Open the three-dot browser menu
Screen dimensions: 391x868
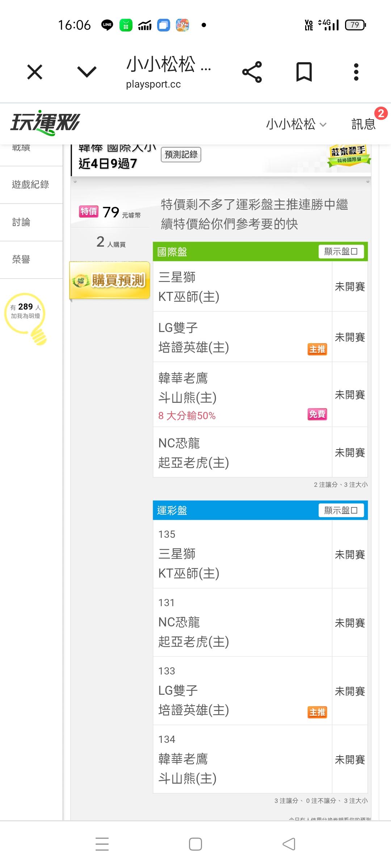(356, 72)
